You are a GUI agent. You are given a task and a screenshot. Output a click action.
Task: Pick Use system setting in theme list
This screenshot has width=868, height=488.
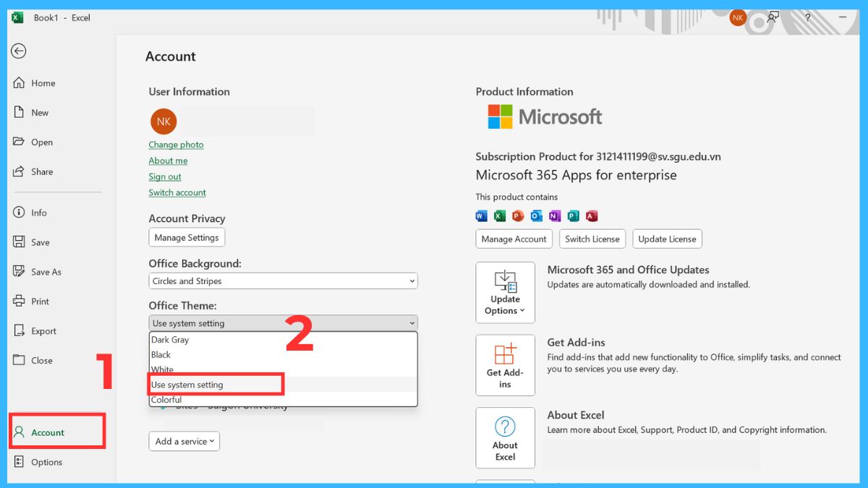tap(283, 385)
